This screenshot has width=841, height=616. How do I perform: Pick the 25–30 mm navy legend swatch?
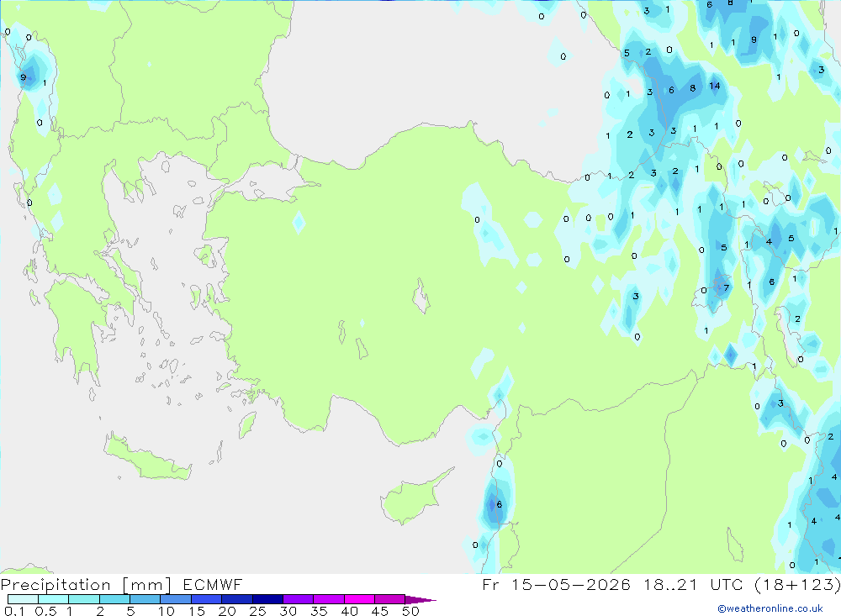click(267, 599)
